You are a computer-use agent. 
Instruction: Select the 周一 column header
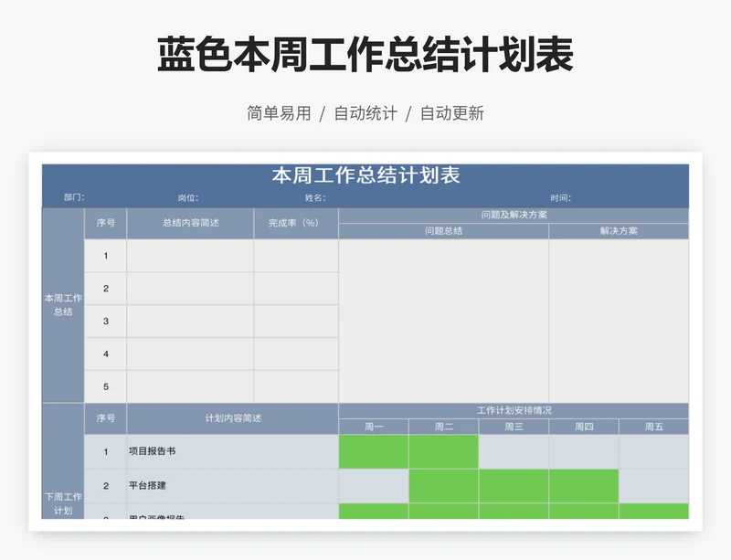374,427
